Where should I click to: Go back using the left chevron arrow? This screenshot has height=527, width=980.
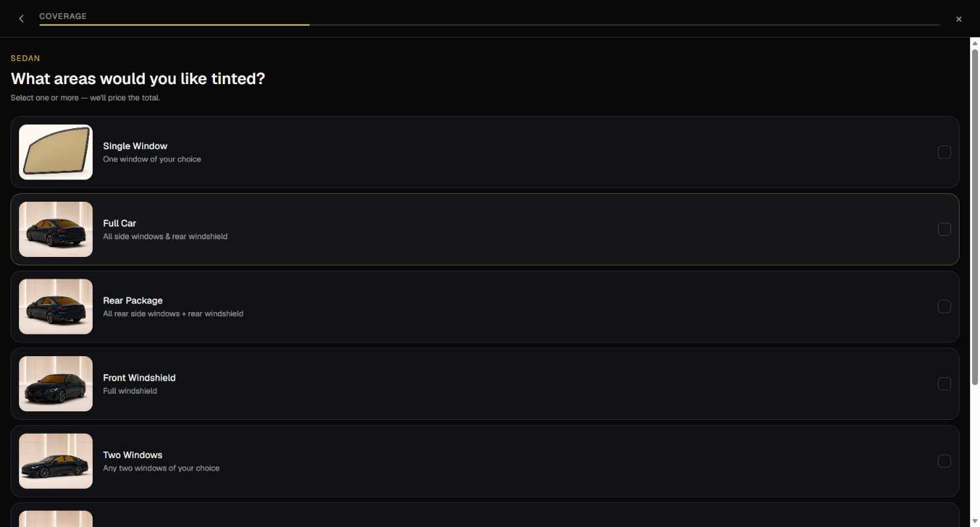click(21, 19)
